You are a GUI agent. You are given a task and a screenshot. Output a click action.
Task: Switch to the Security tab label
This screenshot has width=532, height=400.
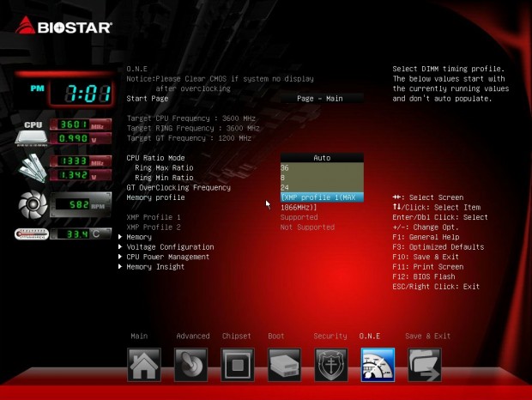click(330, 336)
